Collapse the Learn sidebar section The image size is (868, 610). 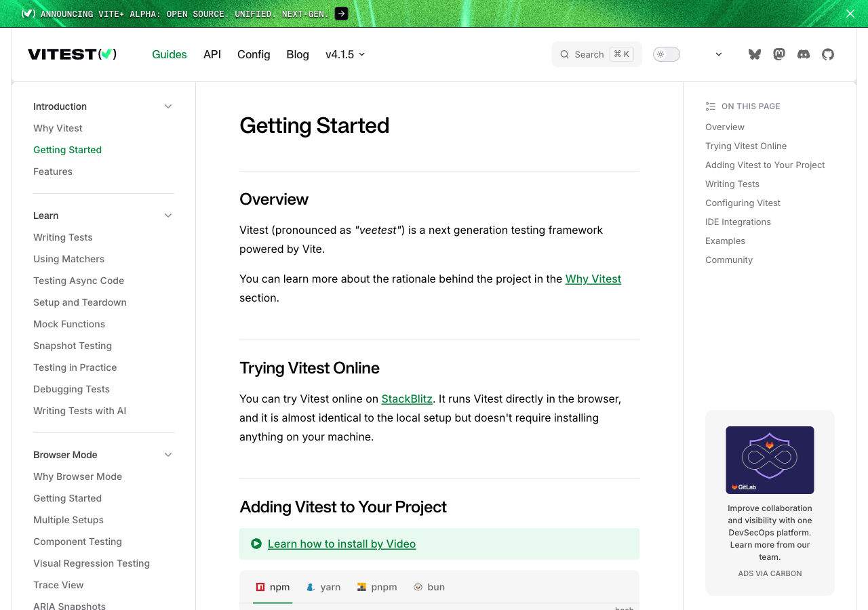click(168, 216)
